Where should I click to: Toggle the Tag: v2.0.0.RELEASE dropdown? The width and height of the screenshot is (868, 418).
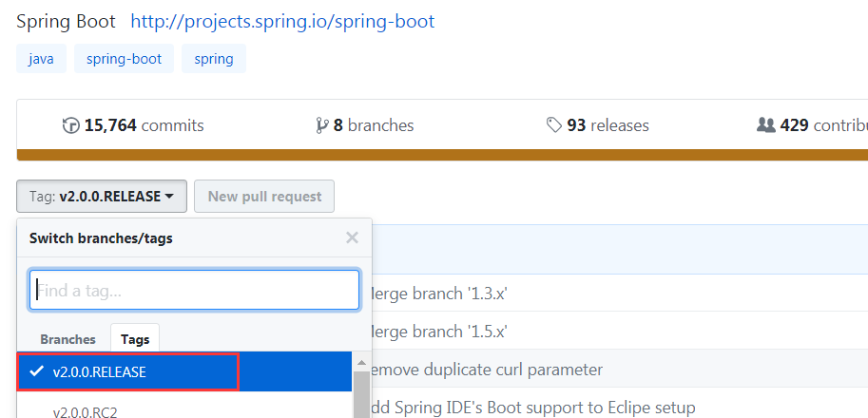[102, 197]
